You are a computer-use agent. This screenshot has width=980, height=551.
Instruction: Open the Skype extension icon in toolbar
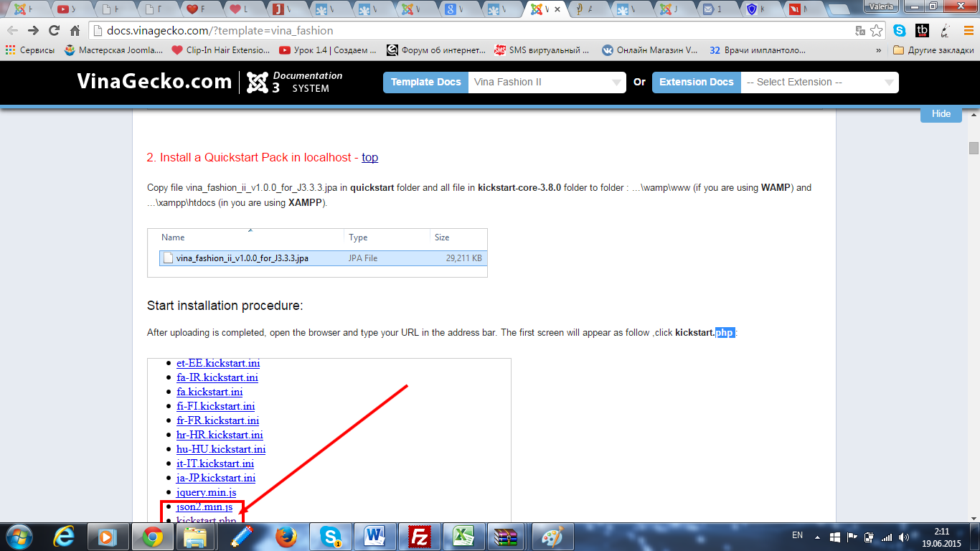(x=900, y=31)
